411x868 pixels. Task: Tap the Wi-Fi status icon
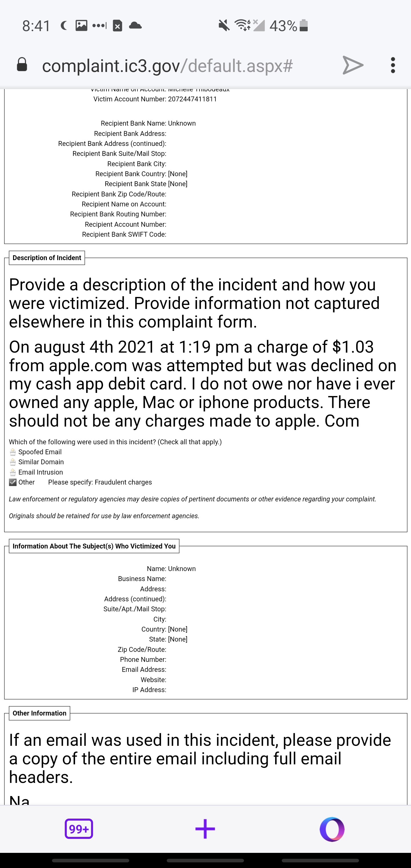[243, 25]
